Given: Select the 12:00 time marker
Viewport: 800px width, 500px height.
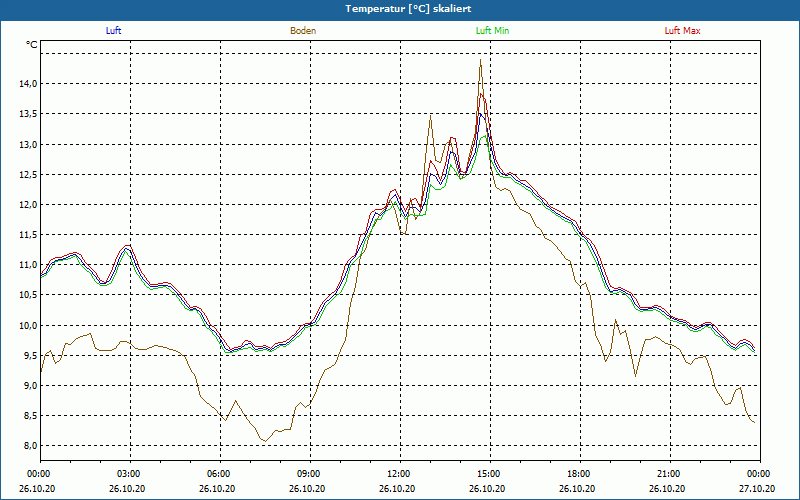Looking at the screenshot, I should [x=399, y=474].
